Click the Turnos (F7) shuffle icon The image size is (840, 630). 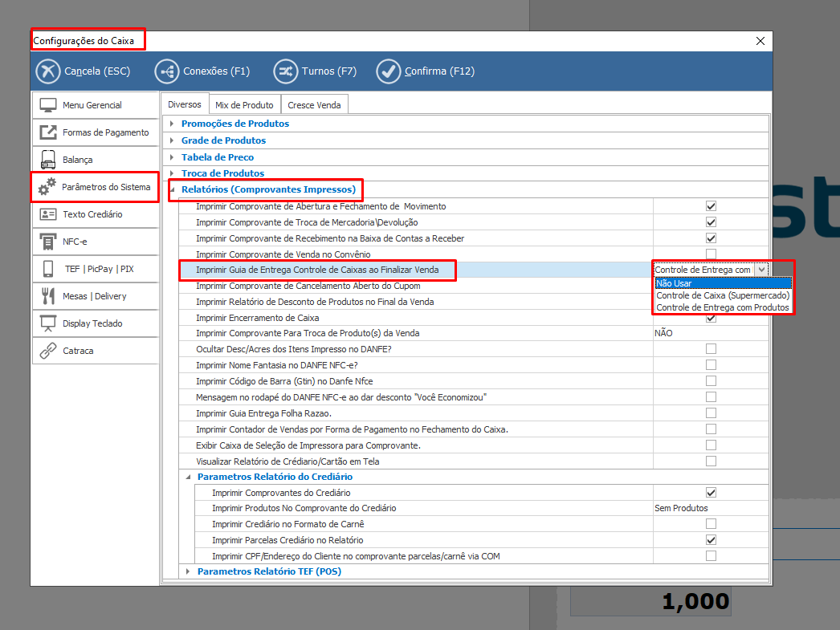click(x=286, y=71)
